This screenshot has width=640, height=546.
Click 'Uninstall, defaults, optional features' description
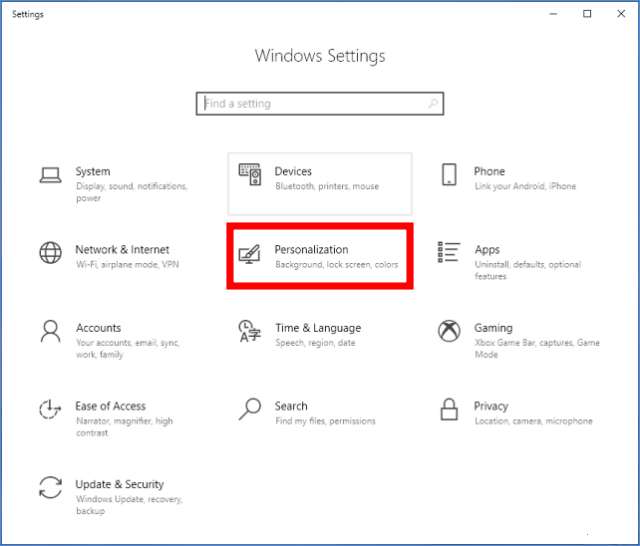tap(528, 271)
